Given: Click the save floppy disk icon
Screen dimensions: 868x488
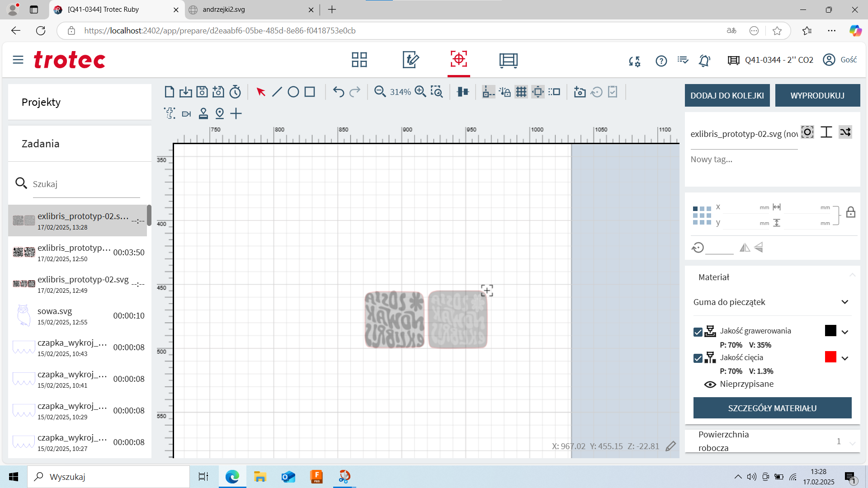Looking at the screenshot, I should pyautogui.click(x=202, y=92).
